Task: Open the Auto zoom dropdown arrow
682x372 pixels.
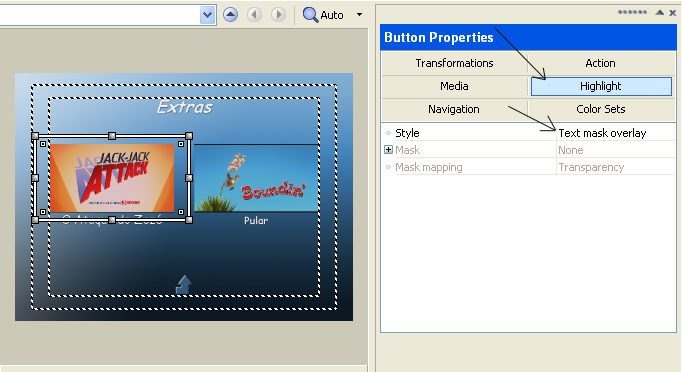Action: [359, 15]
